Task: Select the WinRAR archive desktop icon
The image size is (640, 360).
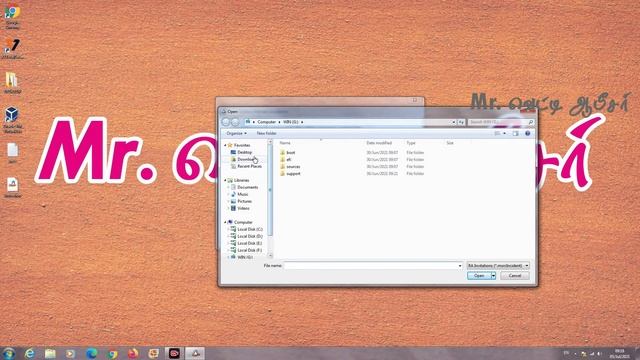Action: [12, 83]
